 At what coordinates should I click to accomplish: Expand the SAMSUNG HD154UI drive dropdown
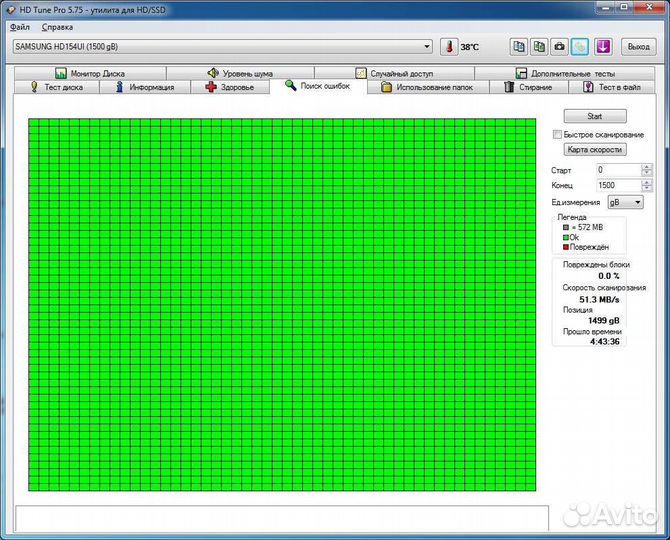point(426,46)
